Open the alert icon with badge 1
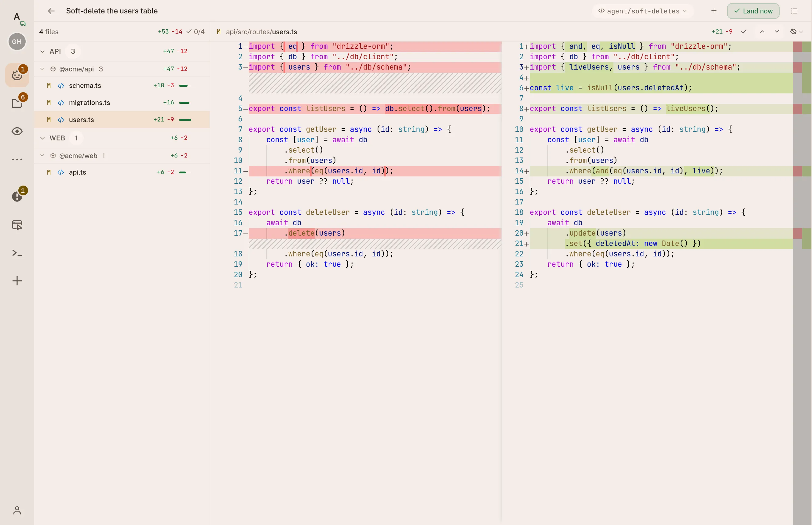 point(17,196)
